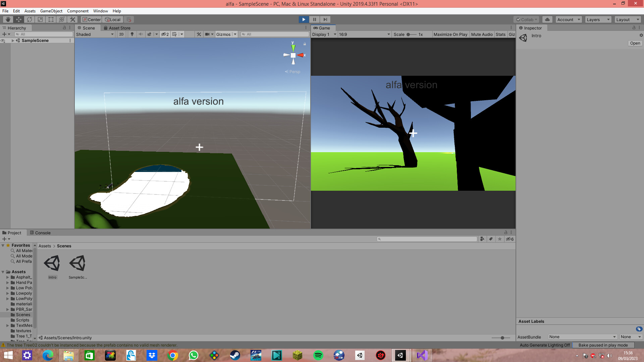Toggle scene lighting lightbulb icon
This screenshot has height=362, width=644.
(x=132, y=34)
